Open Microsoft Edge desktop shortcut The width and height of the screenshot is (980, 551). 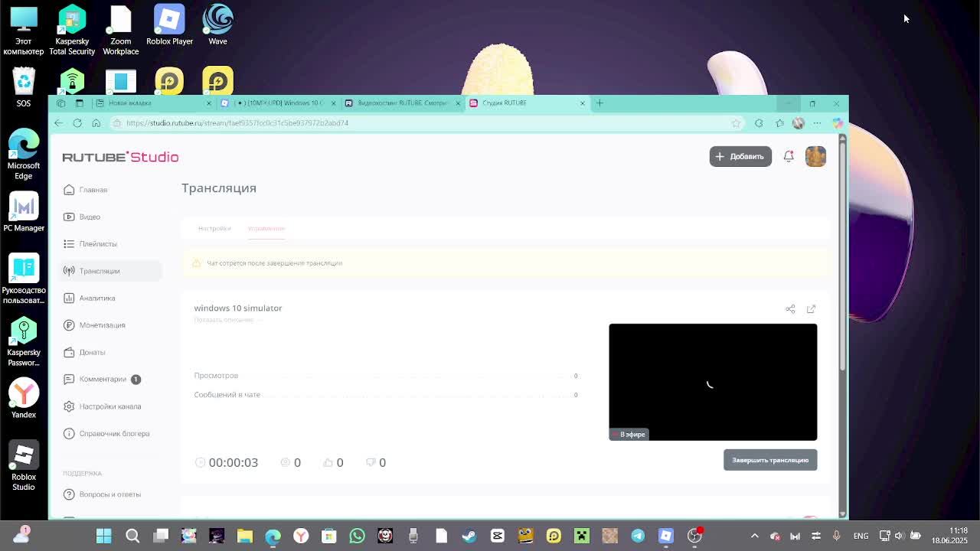(24, 154)
